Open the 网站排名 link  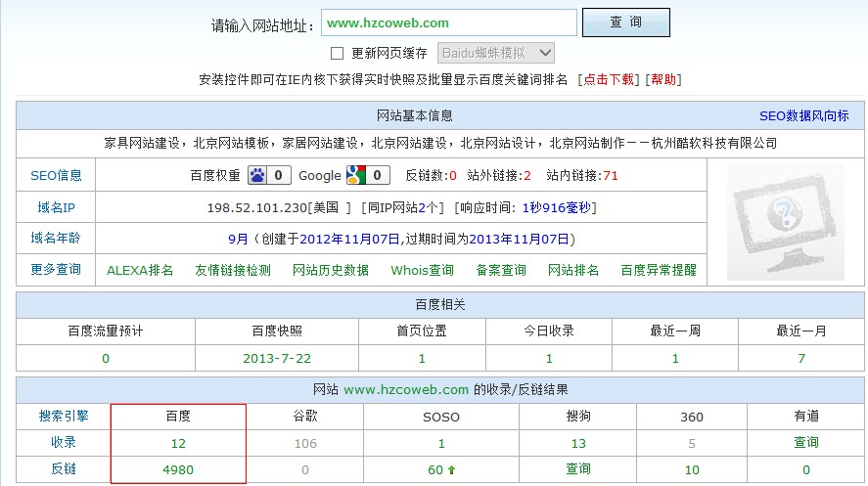pos(572,270)
